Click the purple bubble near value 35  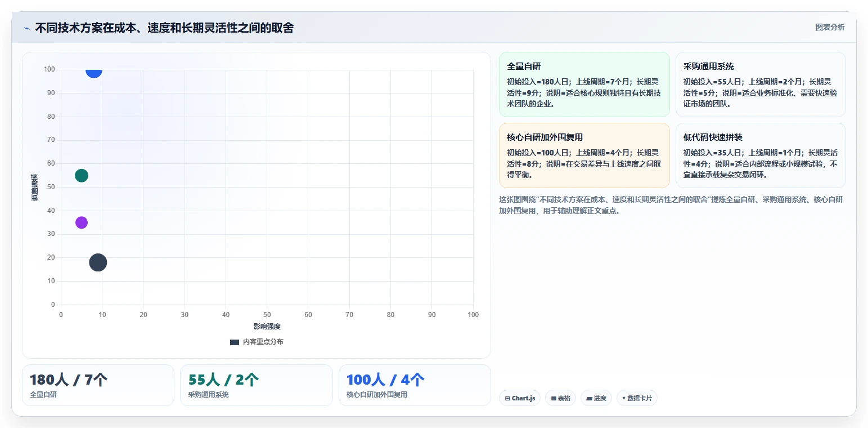(x=82, y=222)
